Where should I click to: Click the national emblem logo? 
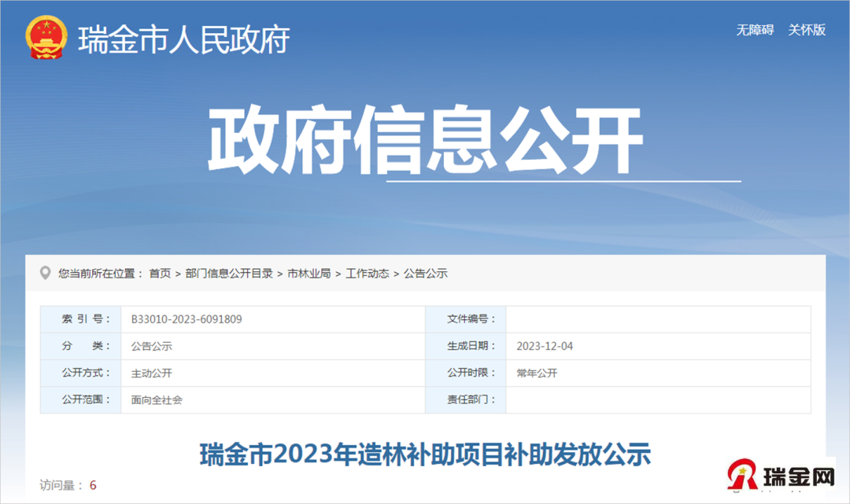click(46, 38)
